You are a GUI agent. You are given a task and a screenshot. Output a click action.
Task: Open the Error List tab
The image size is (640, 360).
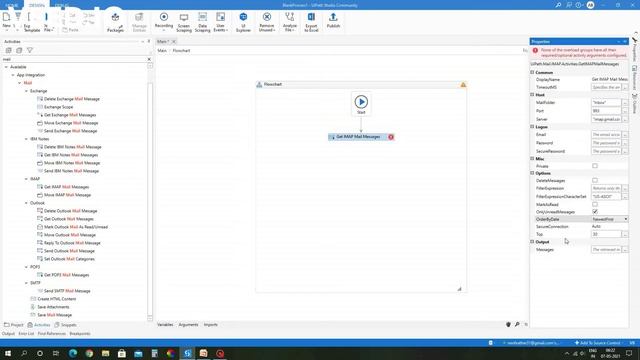pyautogui.click(x=26, y=334)
